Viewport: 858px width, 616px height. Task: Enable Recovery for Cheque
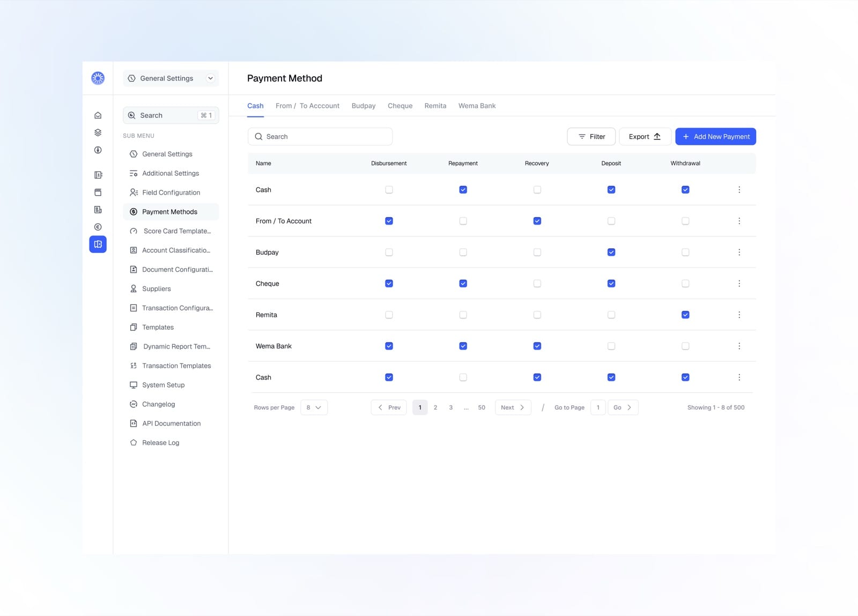click(x=537, y=284)
